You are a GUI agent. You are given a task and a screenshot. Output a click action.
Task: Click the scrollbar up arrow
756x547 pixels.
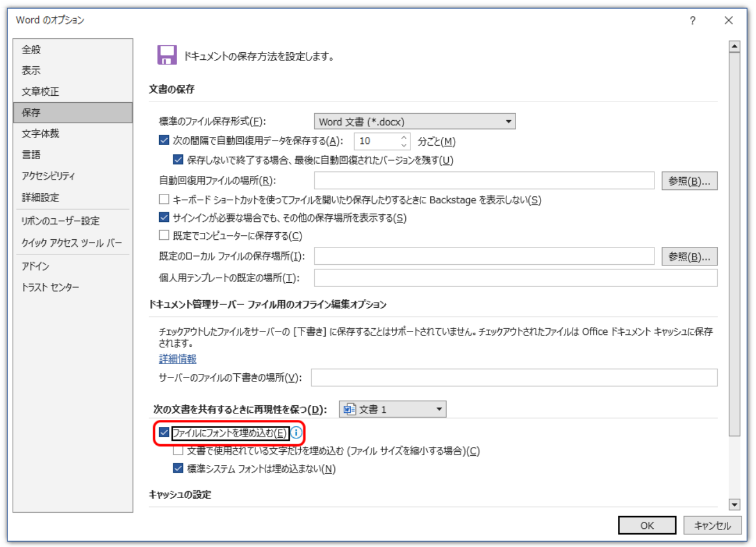[735, 46]
